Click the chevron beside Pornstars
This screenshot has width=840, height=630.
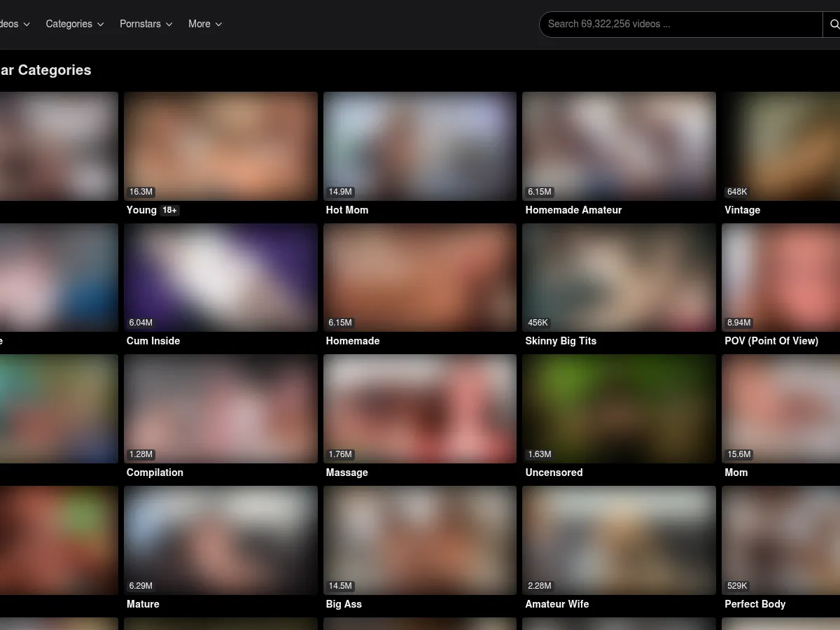[x=169, y=24]
